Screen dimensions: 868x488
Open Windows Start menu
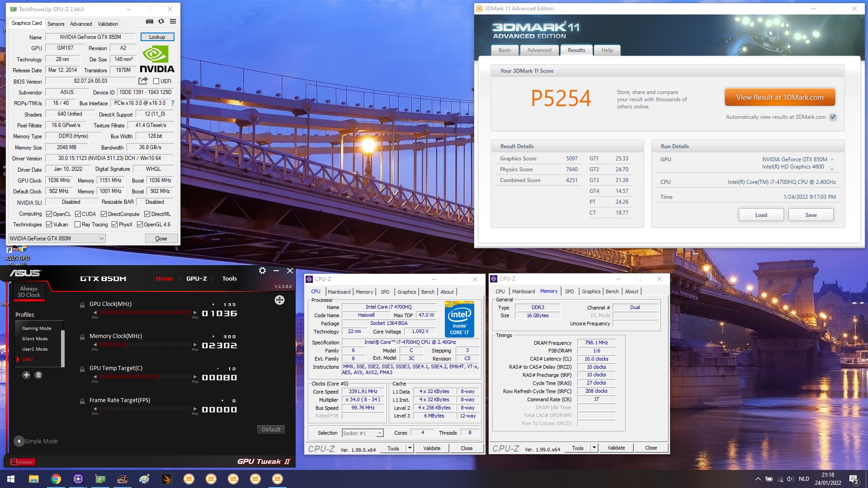click(x=11, y=479)
